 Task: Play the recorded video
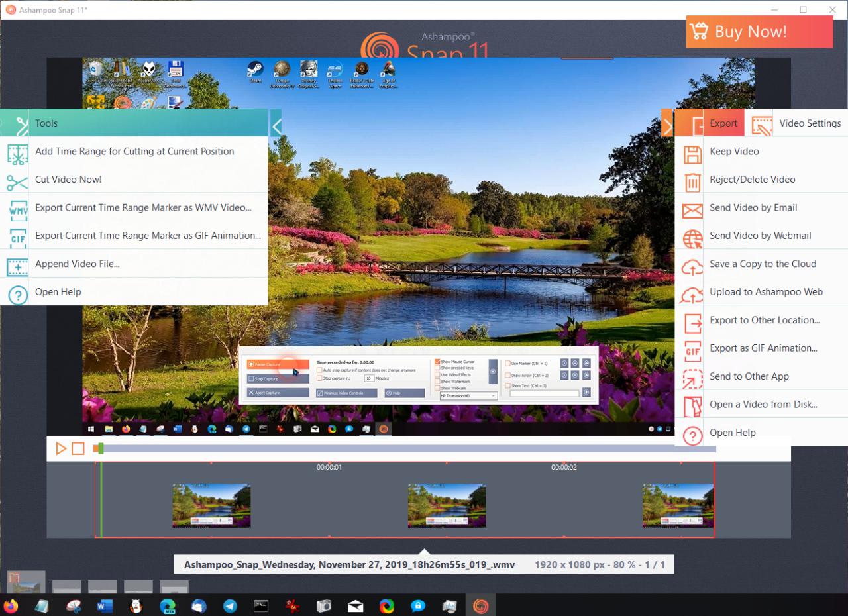click(61, 449)
